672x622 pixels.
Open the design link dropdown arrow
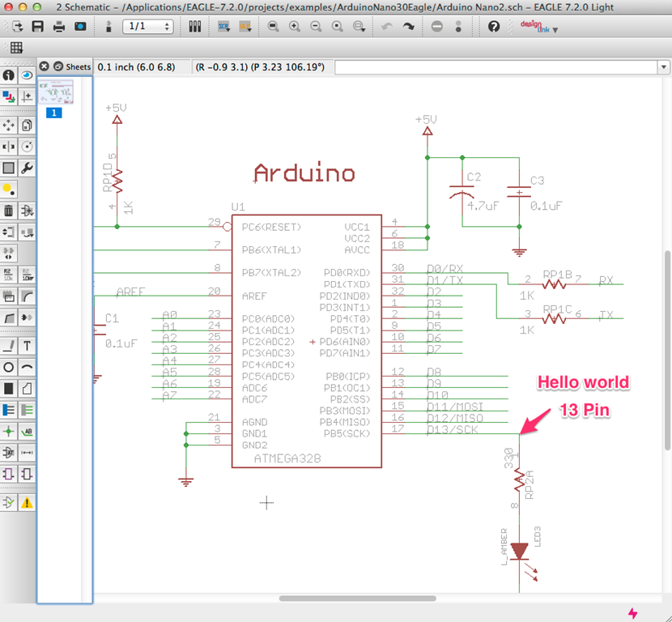pyautogui.click(x=555, y=30)
